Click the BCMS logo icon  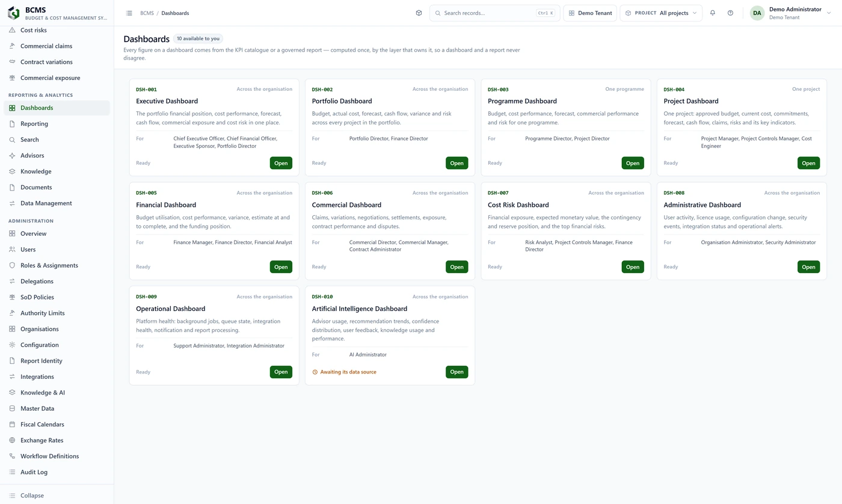(14, 13)
